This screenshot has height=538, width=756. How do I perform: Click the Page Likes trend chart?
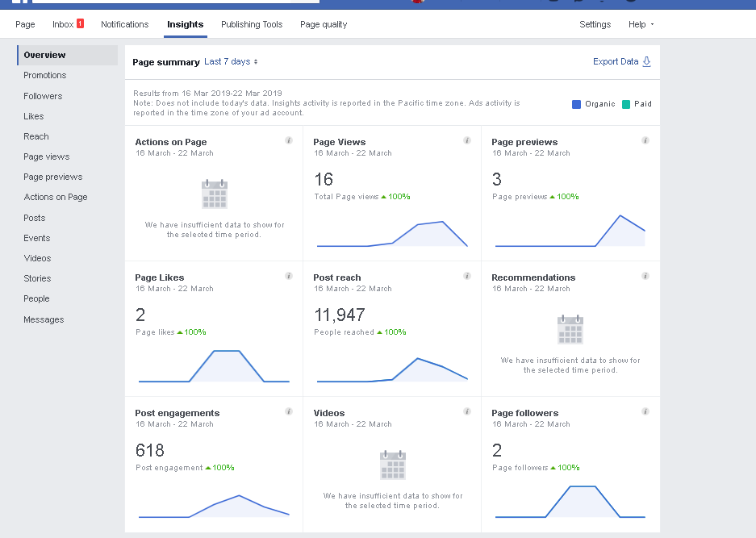(x=214, y=366)
